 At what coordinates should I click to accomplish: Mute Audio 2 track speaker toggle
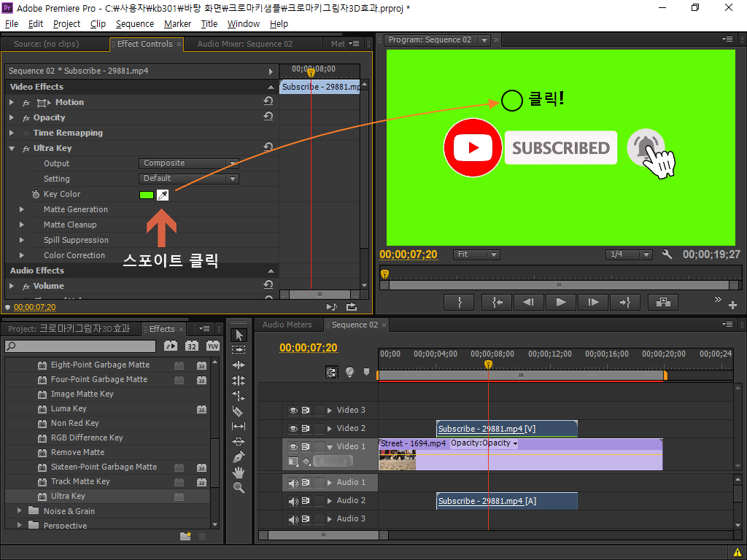293,501
